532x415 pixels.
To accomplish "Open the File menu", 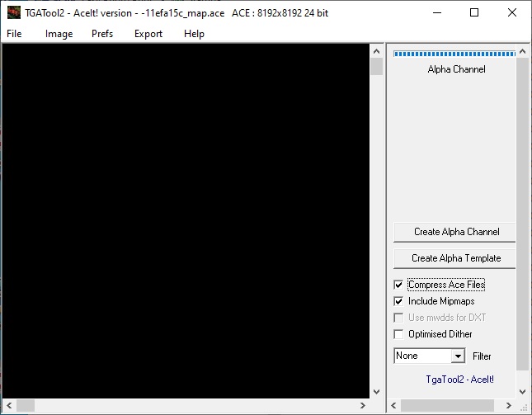I will coord(14,34).
